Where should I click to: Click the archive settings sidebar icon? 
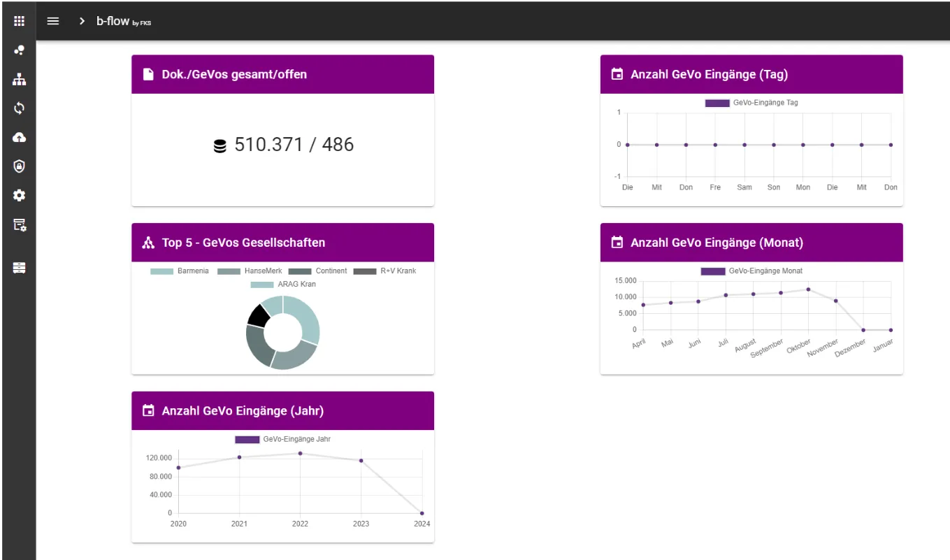[19, 225]
